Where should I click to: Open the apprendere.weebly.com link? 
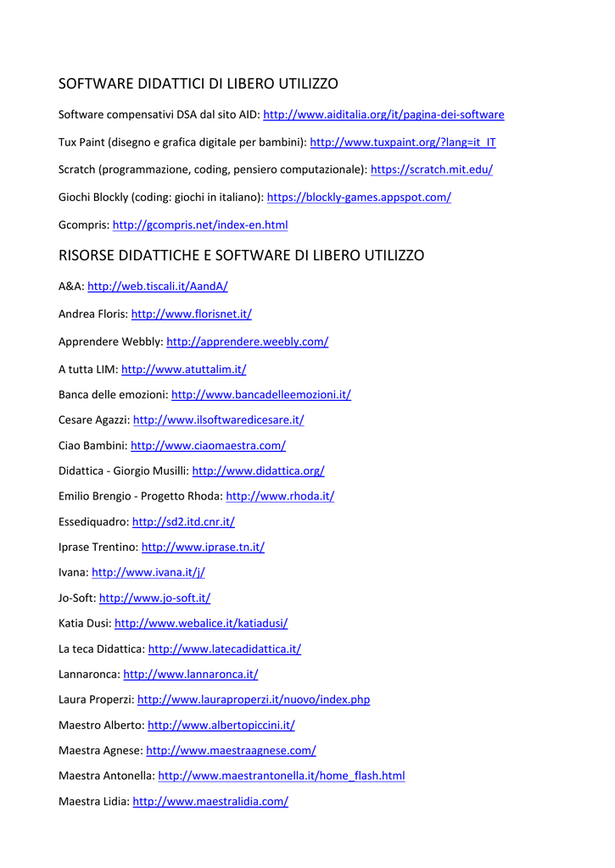click(247, 342)
